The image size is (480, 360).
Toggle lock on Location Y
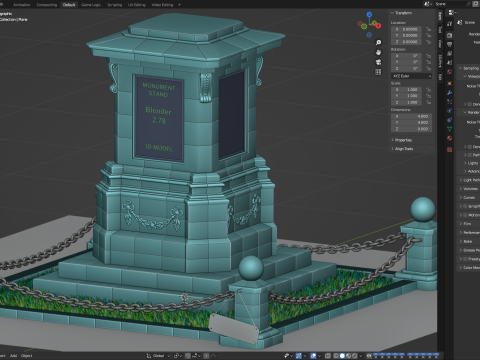(429, 35)
